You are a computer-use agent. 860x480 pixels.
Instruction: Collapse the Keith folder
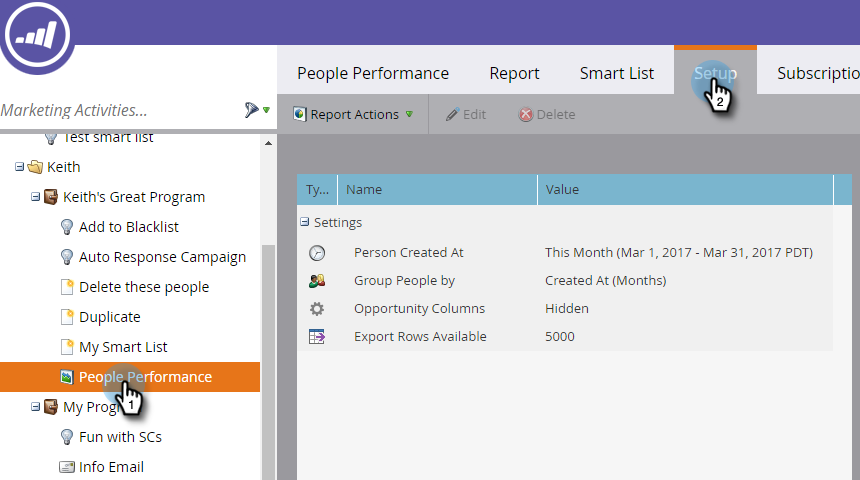pos(20,167)
